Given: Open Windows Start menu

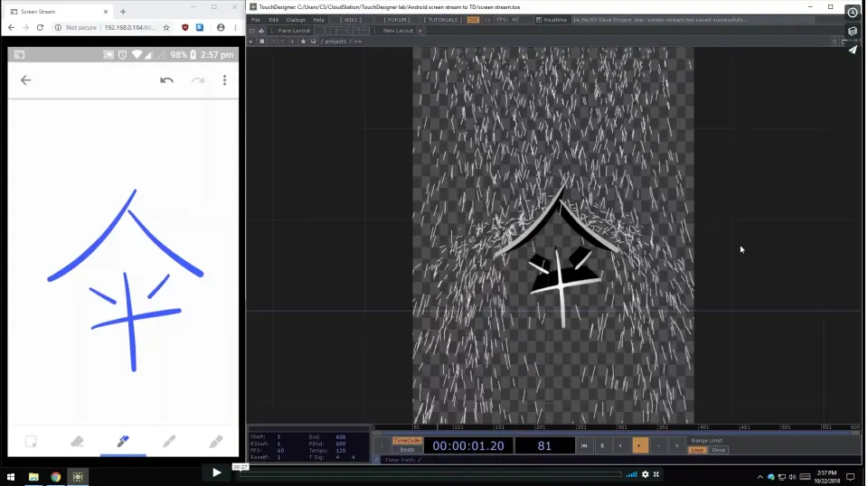Looking at the screenshot, I should pyautogui.click(x=11, y=477).
